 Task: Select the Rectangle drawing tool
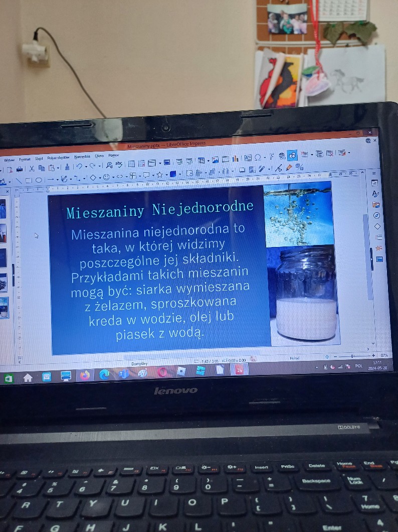coord(29,181)
